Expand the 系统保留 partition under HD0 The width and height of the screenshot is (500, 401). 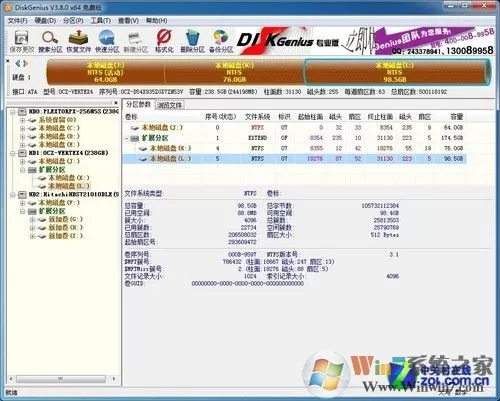click(x=22, y=120)
